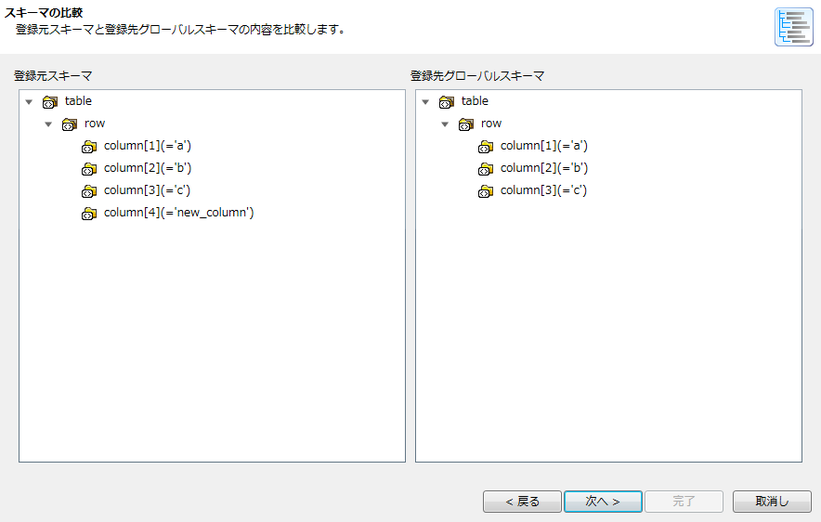Viewport: 821px width, 522px height.
Task: Click the table folder icon in source schema
Action: 50,102
